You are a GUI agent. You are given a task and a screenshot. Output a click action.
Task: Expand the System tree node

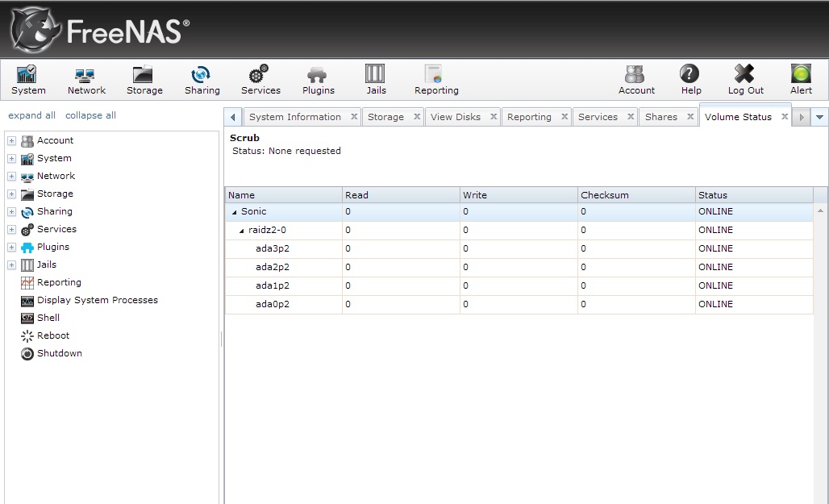coord(11,159)
